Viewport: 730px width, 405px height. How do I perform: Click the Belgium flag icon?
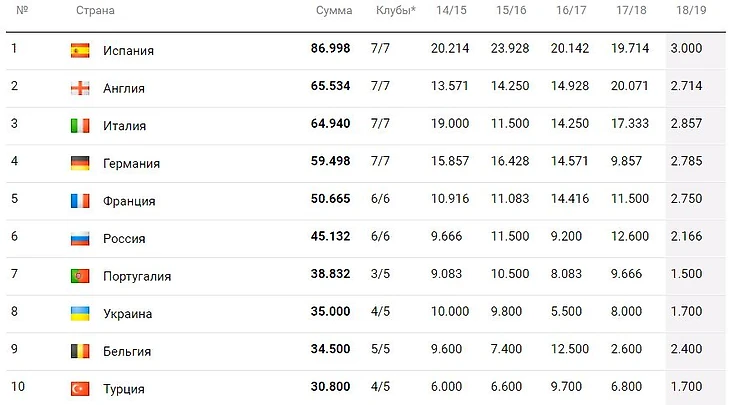click(80, 351)
